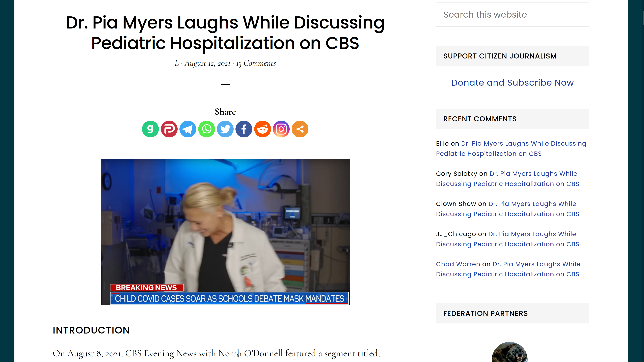This screenshot has width=644, height=362.
Task: Open Clown Show's comment article link
Action: [x=507, y=209]
